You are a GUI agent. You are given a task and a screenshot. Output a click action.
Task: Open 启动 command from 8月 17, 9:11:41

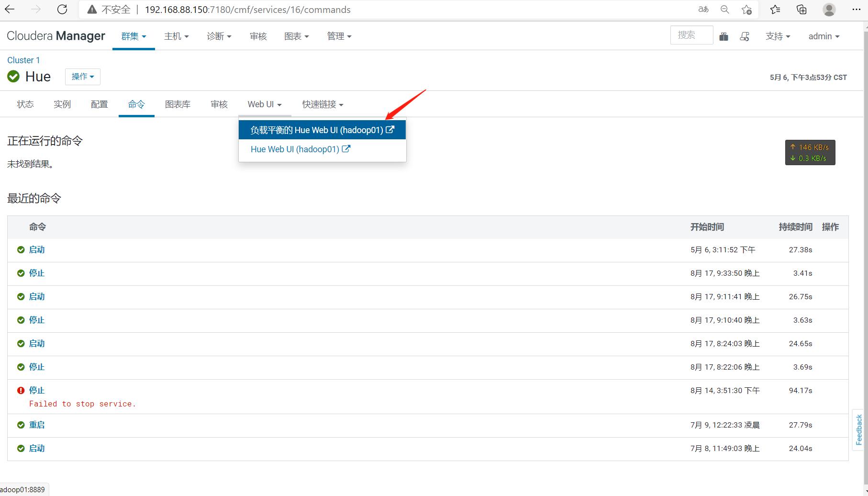click(x=37, y=296)
